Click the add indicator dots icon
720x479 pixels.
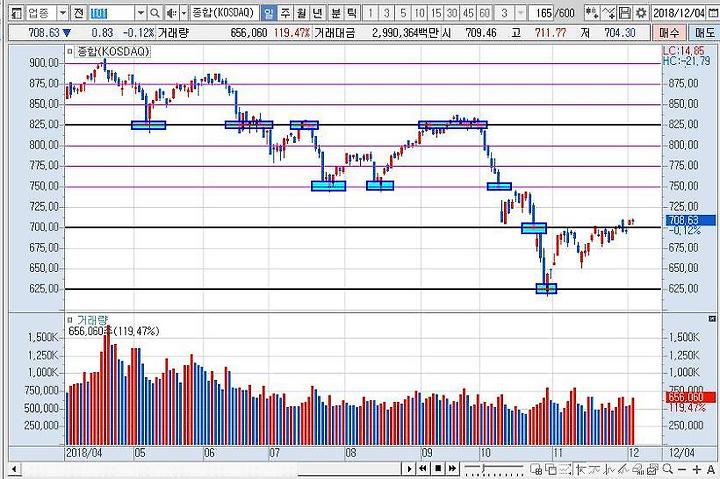[592, 13]
